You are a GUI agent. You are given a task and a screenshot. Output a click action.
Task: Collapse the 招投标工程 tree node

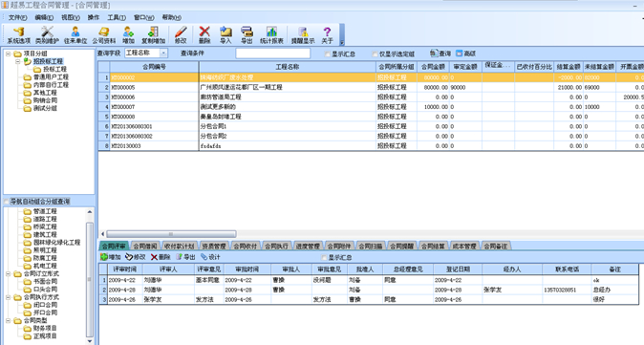click(17, 61)
